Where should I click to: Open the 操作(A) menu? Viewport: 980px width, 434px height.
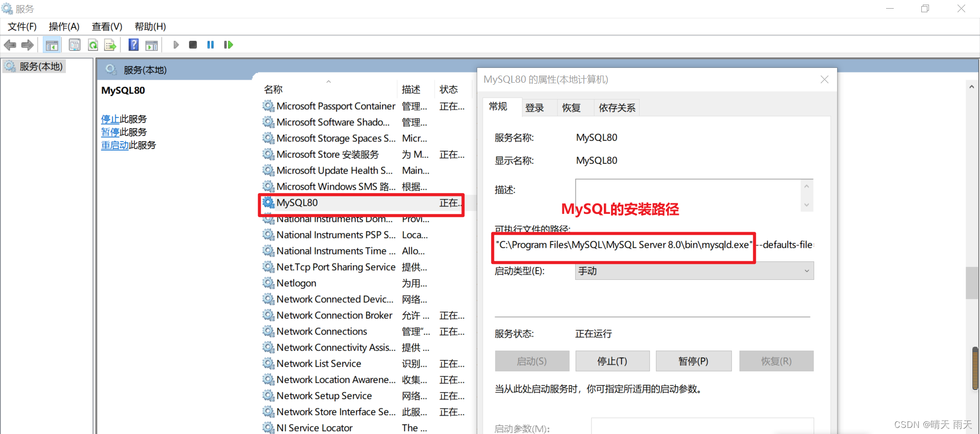(x=64, y=27)
